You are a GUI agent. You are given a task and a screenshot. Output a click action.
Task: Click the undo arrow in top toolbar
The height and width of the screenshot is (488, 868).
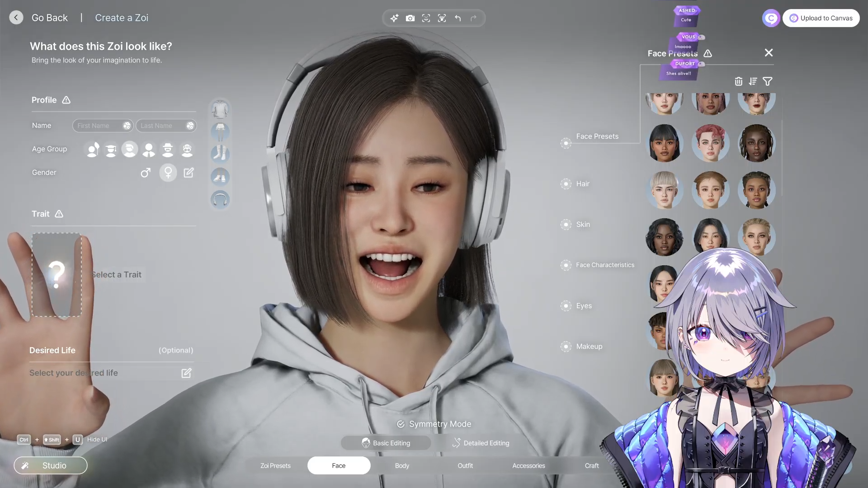click(458, 18)
